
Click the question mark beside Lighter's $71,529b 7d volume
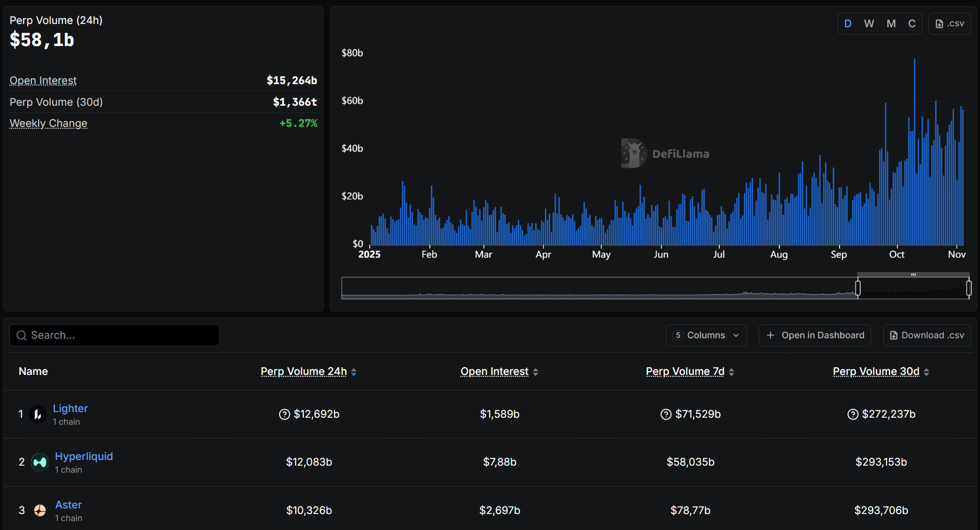pyautogui.click(x=666, y=414)
